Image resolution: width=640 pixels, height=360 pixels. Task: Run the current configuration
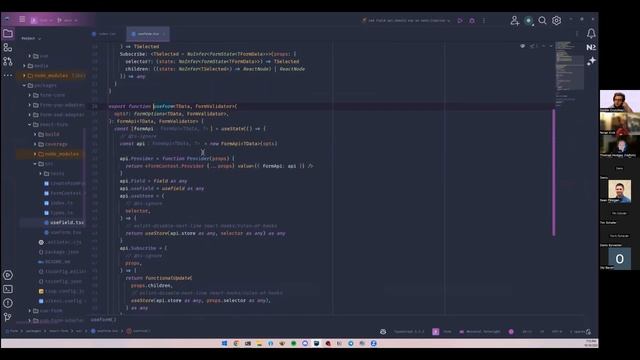[460, 20]
